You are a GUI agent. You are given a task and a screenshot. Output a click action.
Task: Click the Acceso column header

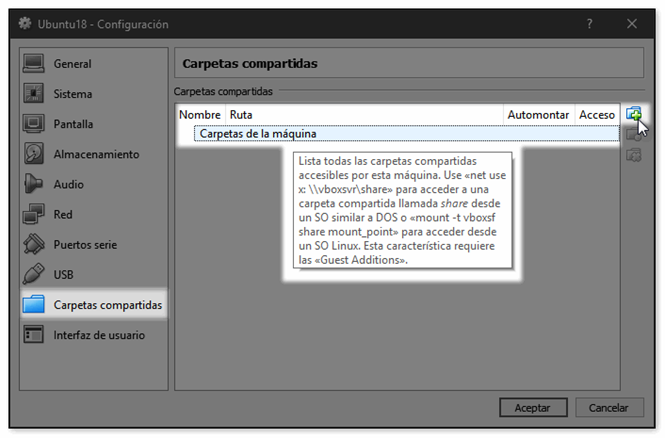point(597,114)
